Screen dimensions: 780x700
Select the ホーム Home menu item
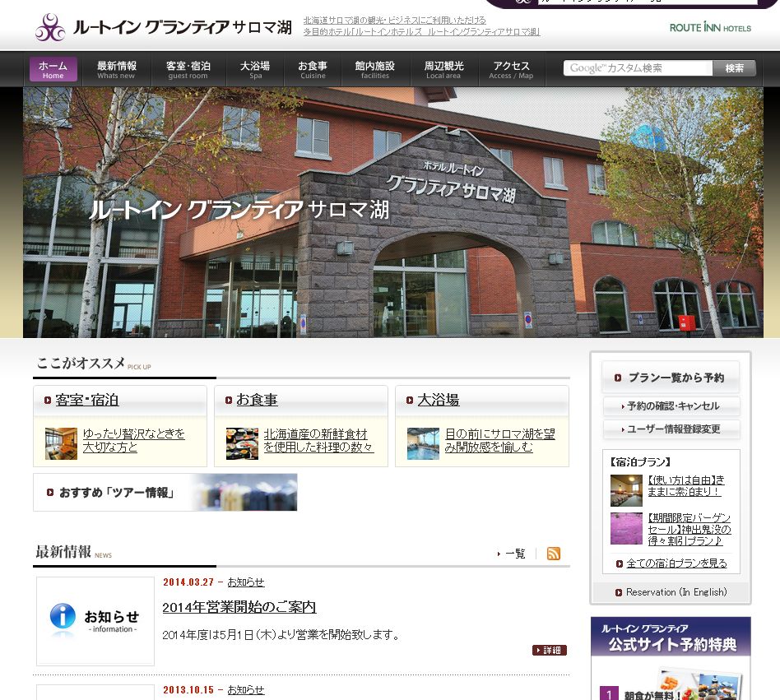click(53, 69)
